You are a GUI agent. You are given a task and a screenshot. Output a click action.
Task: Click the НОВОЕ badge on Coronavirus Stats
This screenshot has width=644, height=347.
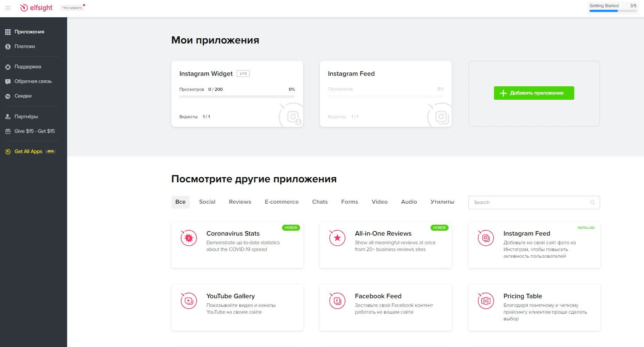point(291,228)
